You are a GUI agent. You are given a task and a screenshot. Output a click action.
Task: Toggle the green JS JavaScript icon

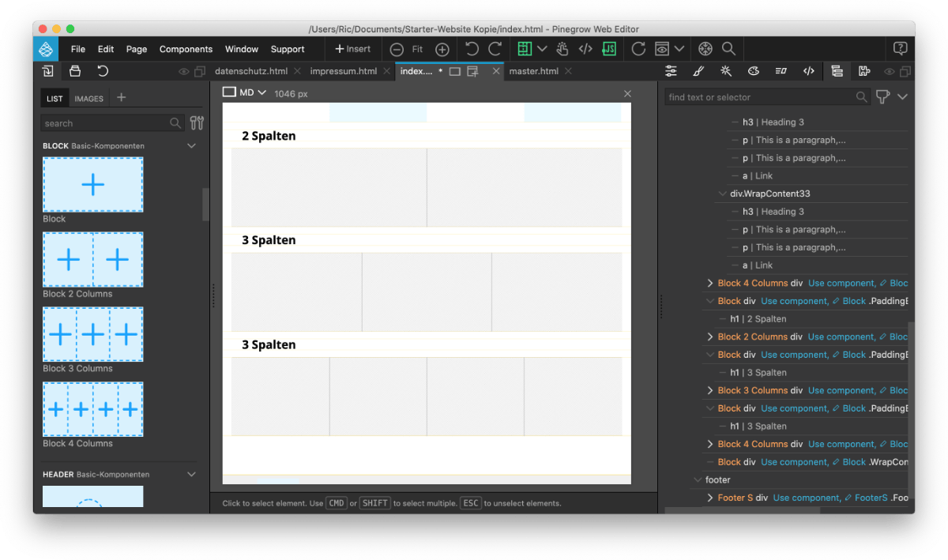(608, 49)
